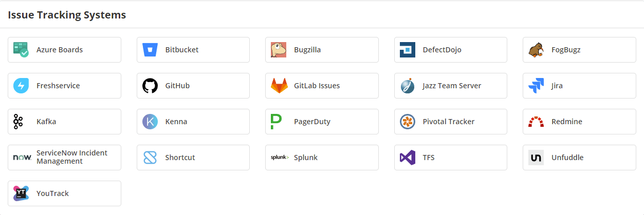Open the Kenna integration card

click(193, 122)
